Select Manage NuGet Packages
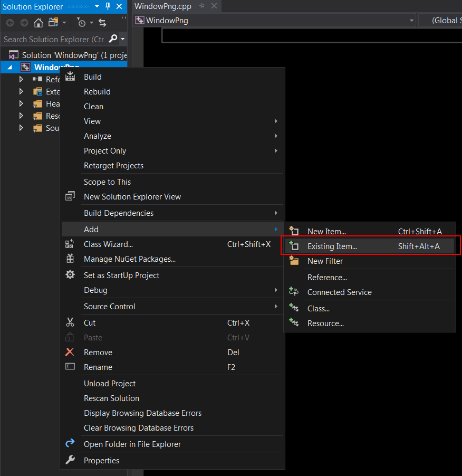 click(x=172, y=259)
